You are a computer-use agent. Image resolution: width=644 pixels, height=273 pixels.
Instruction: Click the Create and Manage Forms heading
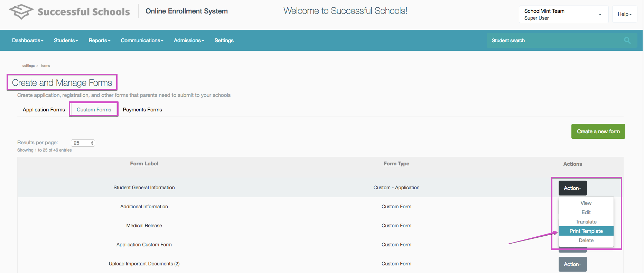62,83
